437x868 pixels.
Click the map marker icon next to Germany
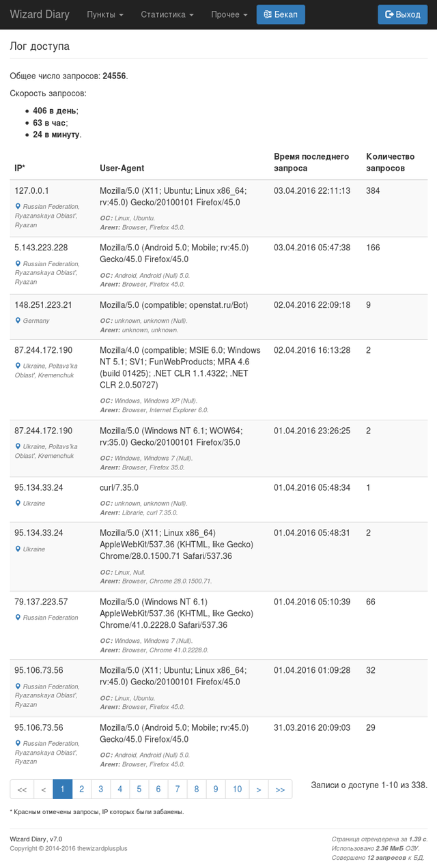18,321
